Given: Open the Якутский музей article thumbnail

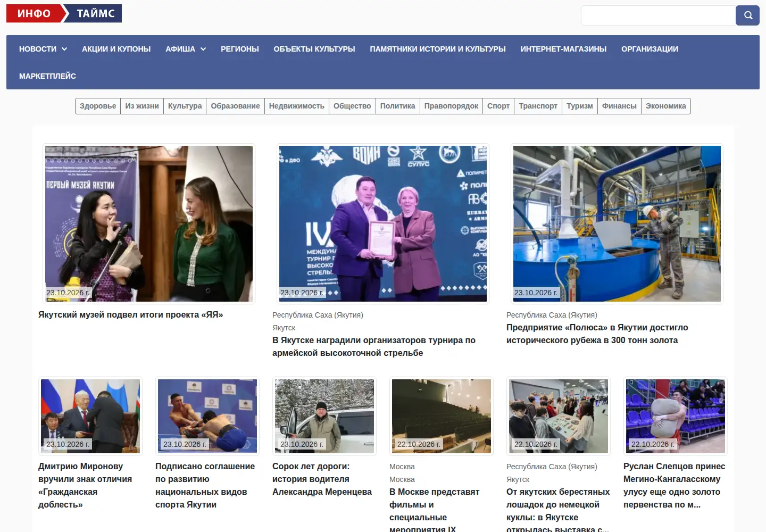Looking at the screenshot, I should (x=149, y=223).
